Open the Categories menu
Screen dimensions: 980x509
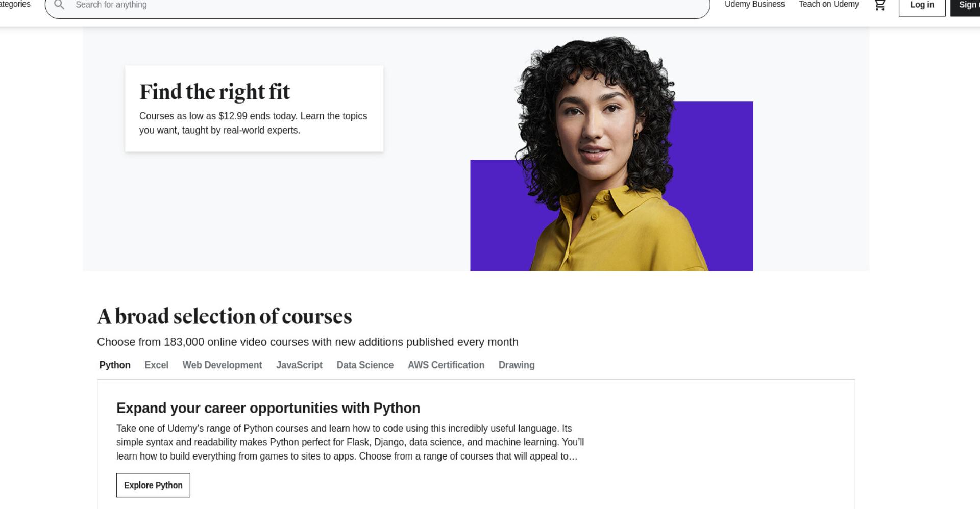click(15, 4)
